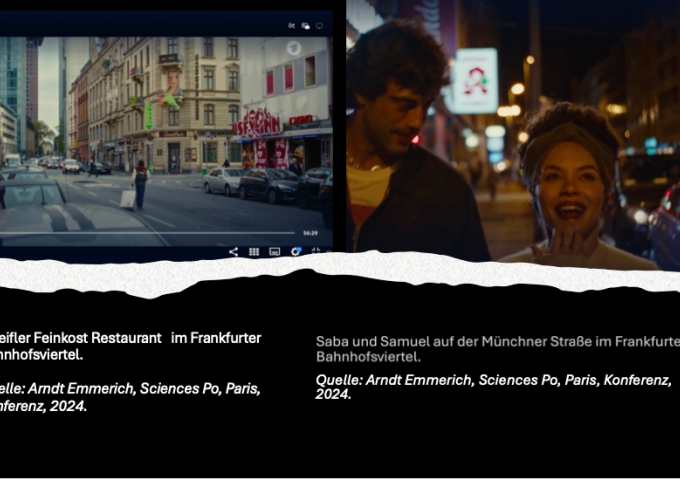
Task: Click the picture-in-picture icon at player top
Action: [305, 26]
